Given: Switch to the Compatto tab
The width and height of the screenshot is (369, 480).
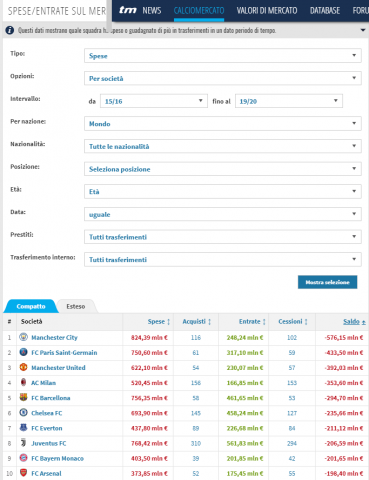Looking at the screenshot, I should click(31, 306).
